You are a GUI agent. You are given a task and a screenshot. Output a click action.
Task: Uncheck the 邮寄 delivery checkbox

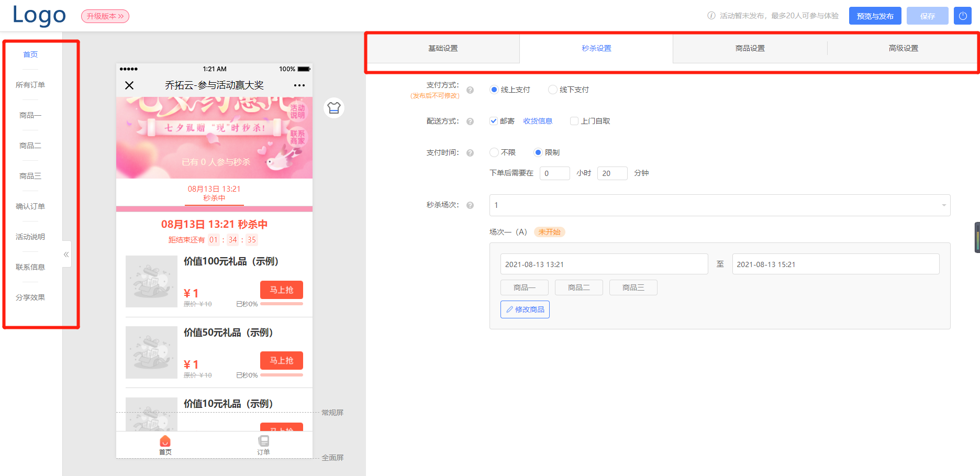coord(493,120)
